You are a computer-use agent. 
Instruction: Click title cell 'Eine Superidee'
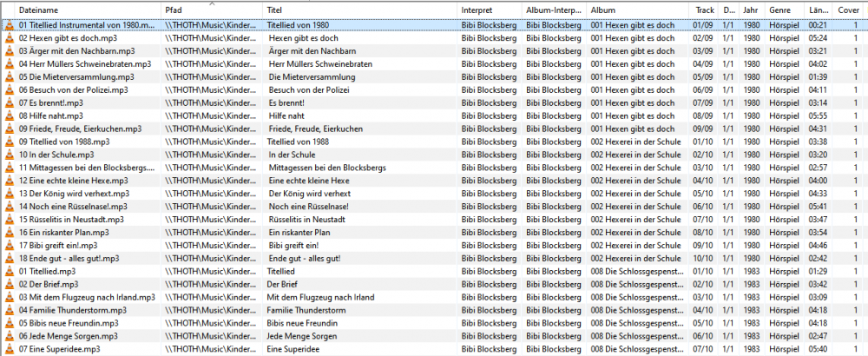click(293, 349)
